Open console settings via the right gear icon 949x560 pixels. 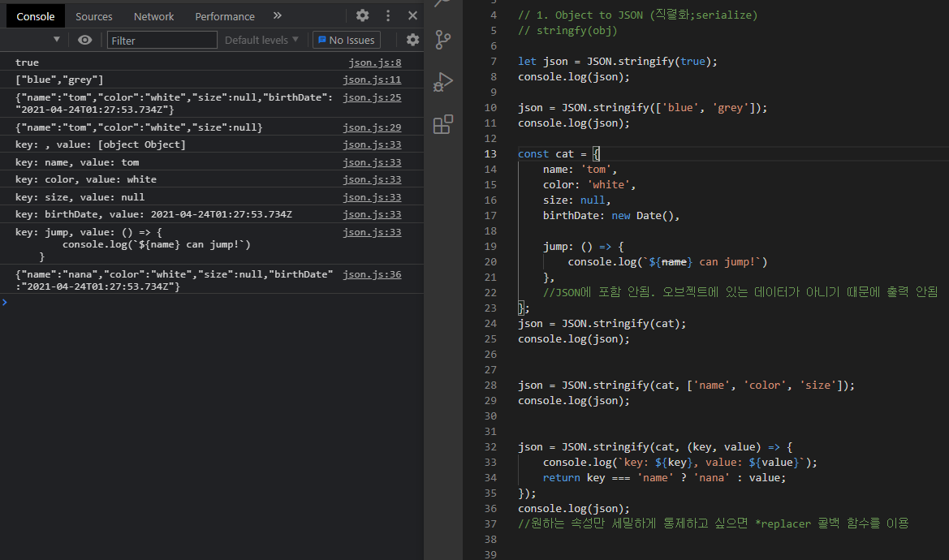point(412,39)
